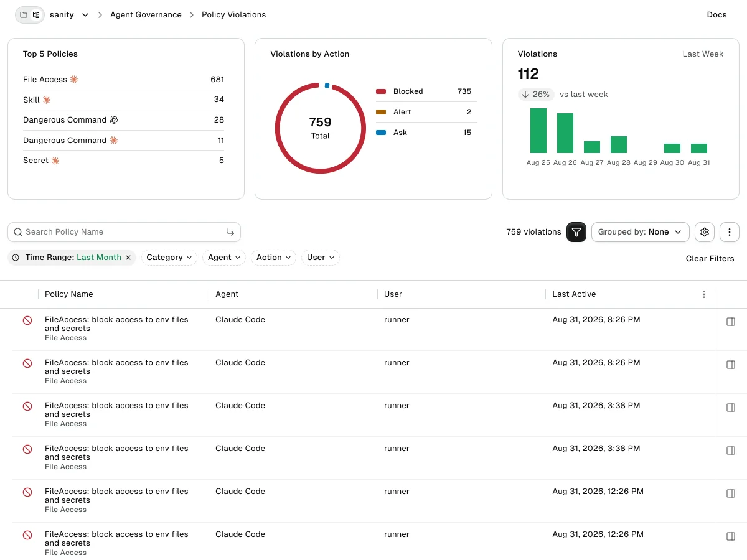Expand the User filter dropdown

point(321,258)
